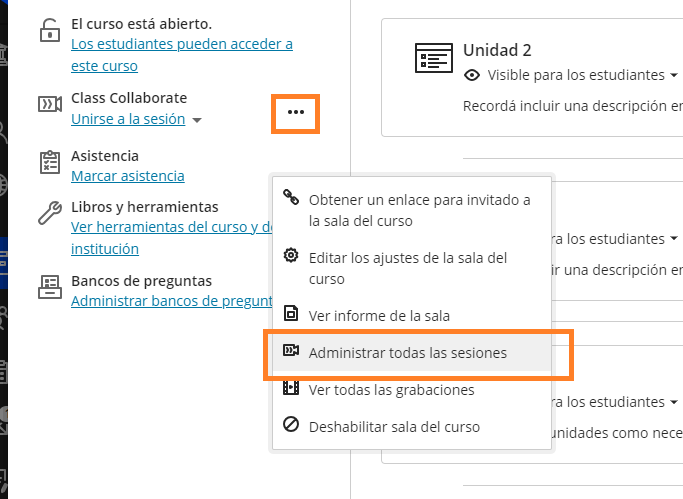683x499 pixels.
Task: Click the Class Collaborate camera icon
Action: tap(49, 105)
